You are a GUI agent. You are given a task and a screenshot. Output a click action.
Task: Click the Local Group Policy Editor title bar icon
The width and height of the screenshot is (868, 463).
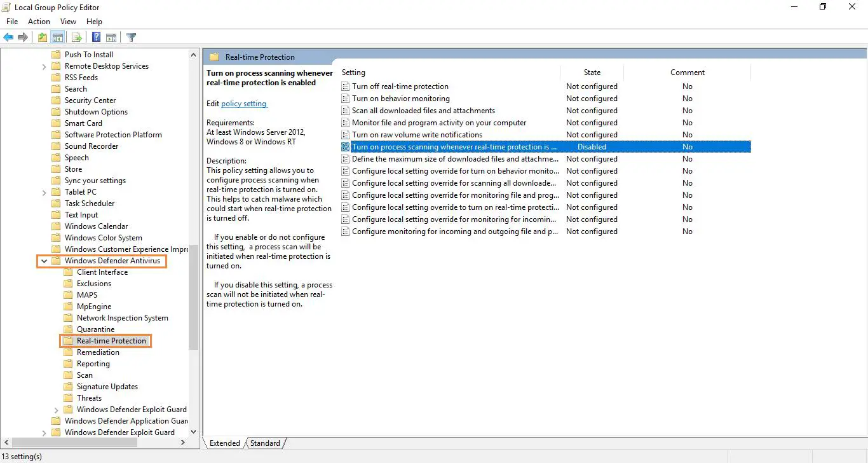8,7
